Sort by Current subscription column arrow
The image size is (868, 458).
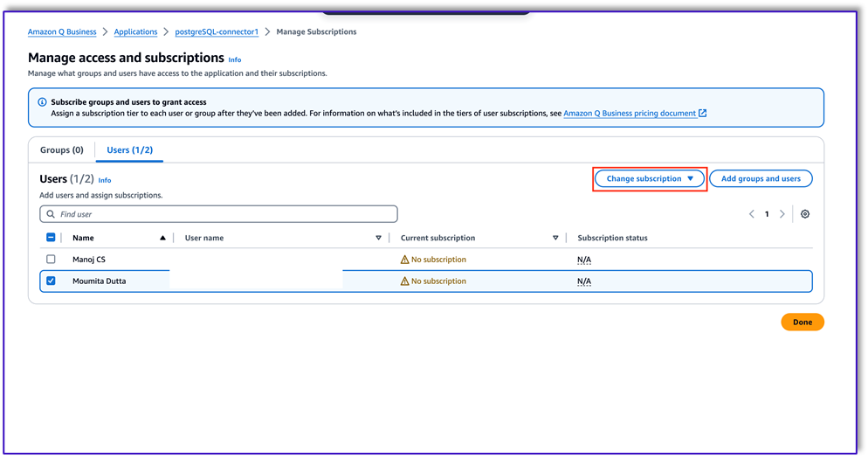coord(555,238)
